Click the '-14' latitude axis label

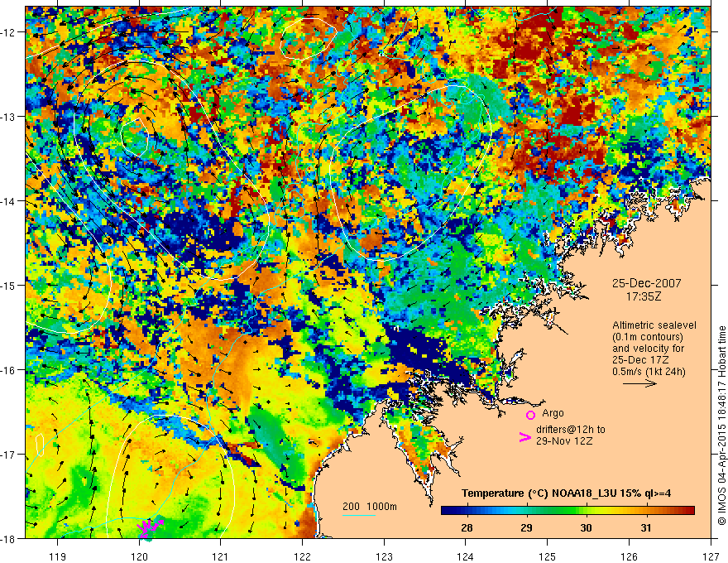point(8,201)
